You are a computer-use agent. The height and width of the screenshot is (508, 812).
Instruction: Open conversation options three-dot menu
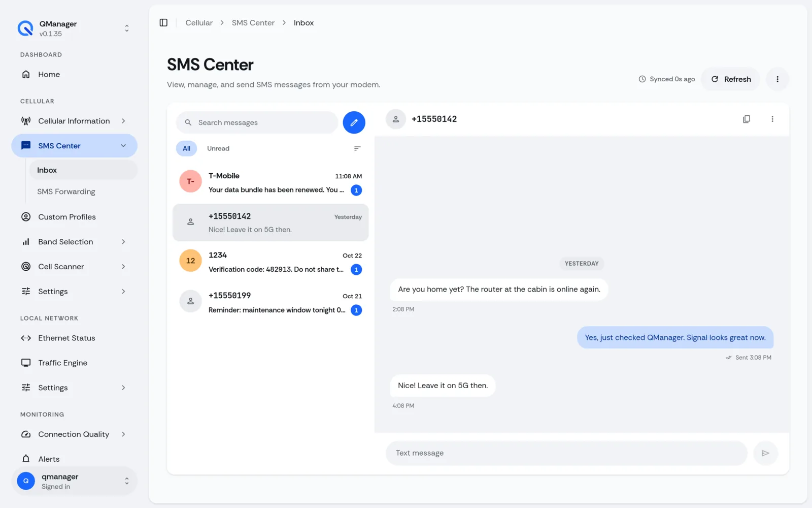[x=772, y=119]
